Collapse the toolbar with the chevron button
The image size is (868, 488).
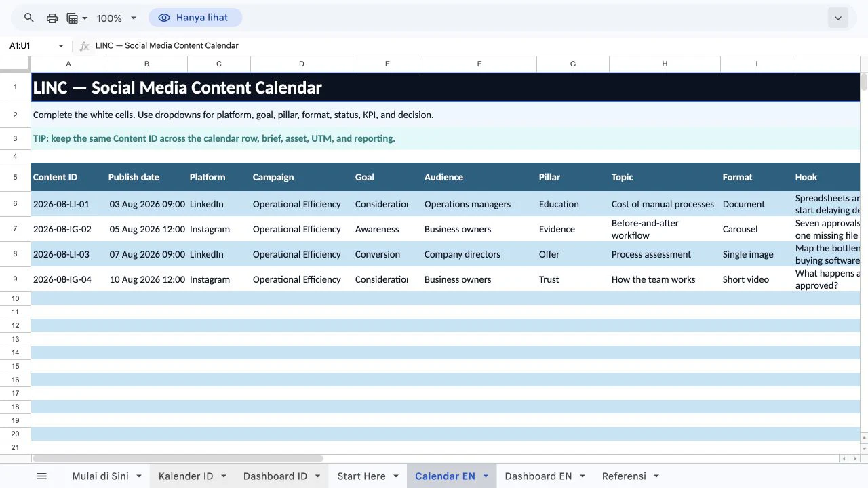838,18
